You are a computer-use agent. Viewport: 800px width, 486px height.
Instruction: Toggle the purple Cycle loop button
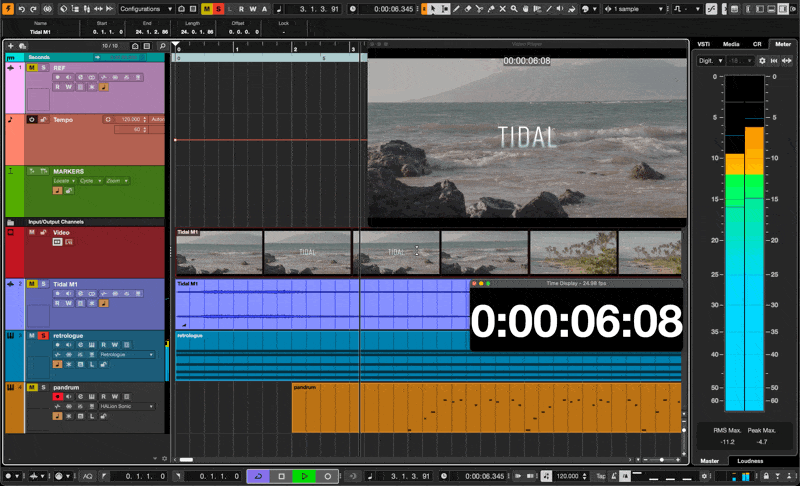tap(257, 476)
